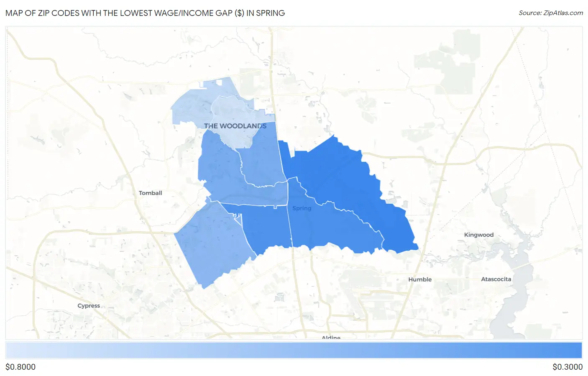The width and height of the screenshot is (588, 376).
Task: Click the Spring label on map
Action: click(302, 208)
